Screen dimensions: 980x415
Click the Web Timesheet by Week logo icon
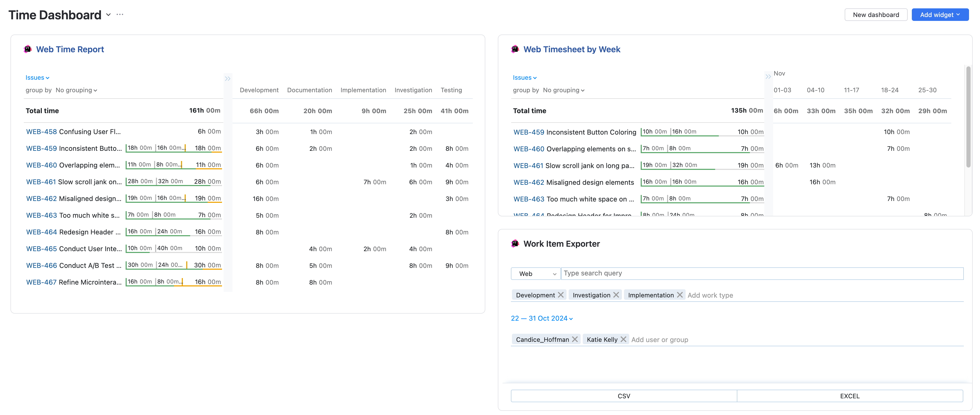click(515, 49)
